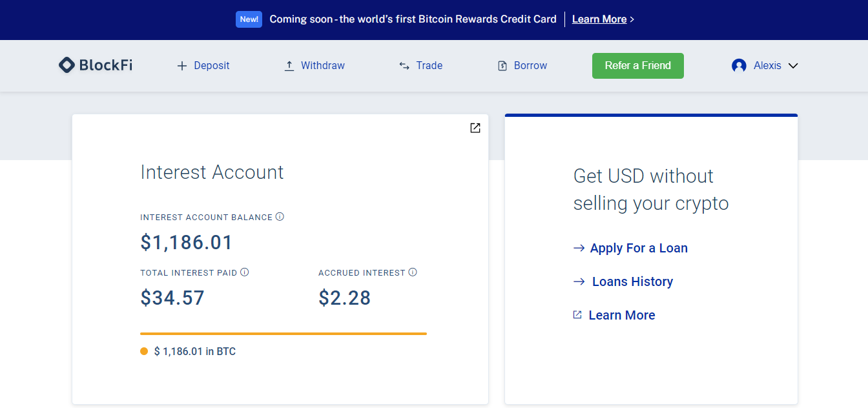Screen dimensions: 868x408
Task: Click info icon next to Accrued Interest
Action: coord(413,272)
